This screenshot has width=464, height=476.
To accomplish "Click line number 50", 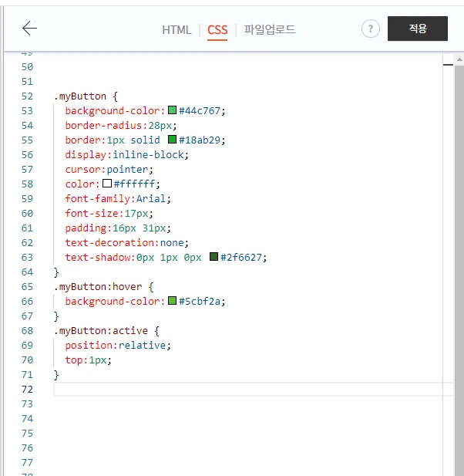I will pos(27,67).
